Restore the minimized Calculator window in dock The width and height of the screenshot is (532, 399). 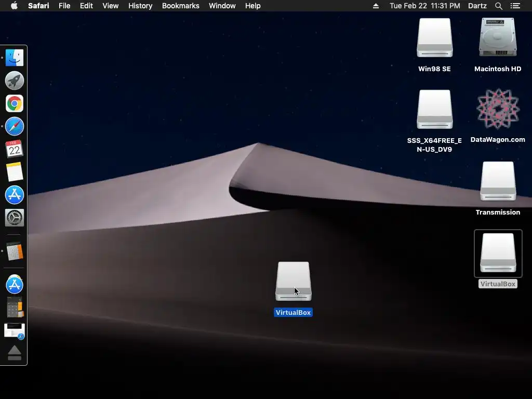click(x=14, y=307)
